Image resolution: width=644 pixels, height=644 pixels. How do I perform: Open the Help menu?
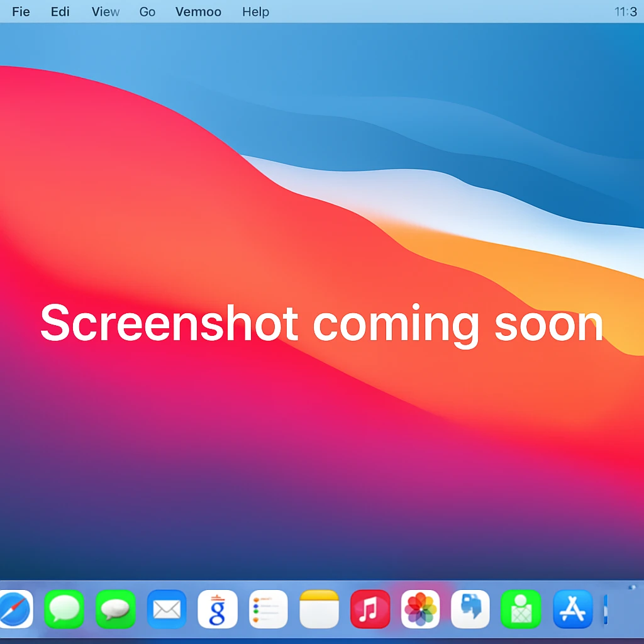tap(255, 11)
